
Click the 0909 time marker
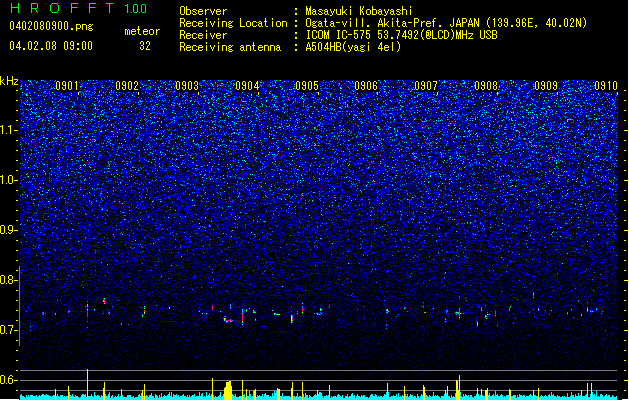pos(546,86)
